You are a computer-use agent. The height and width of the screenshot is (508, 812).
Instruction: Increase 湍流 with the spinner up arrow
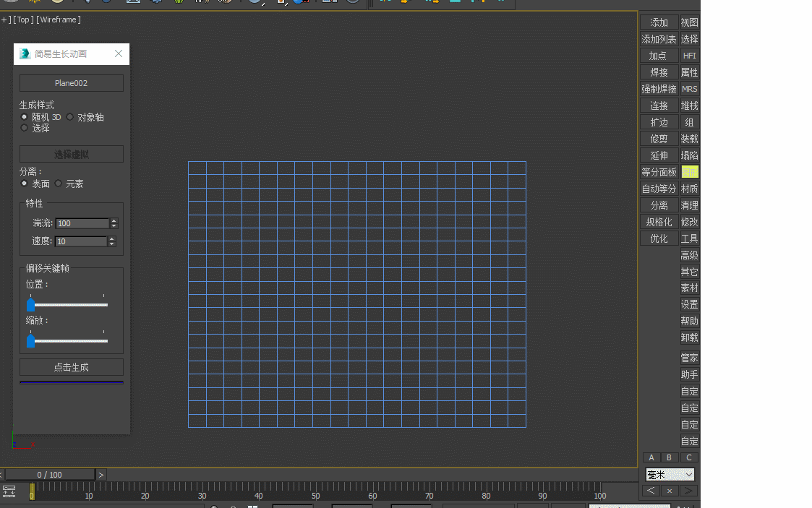pyautogui.click(x=114, y=221)
